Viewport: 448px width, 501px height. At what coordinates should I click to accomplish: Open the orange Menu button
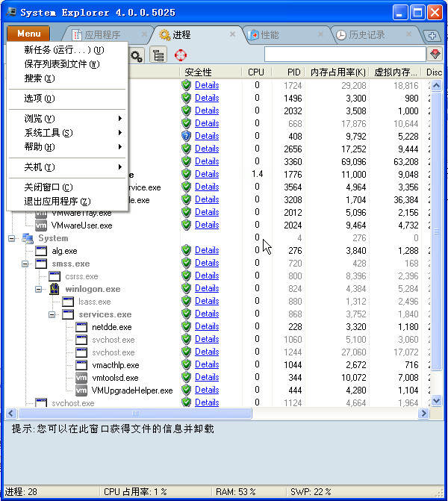(x=28, y=34)
